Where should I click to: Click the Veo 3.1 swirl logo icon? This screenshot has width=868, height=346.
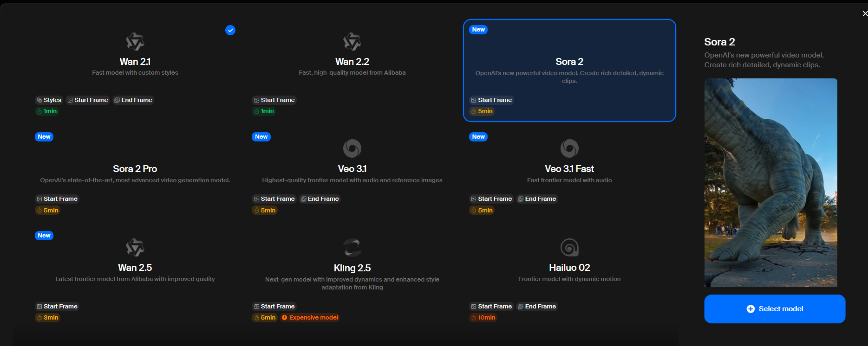[352, 148]
